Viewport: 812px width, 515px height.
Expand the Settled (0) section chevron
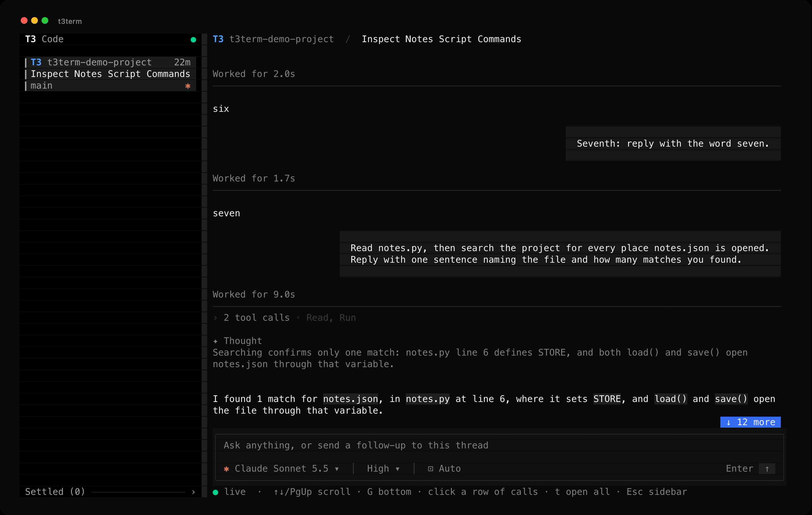(193, 492)
